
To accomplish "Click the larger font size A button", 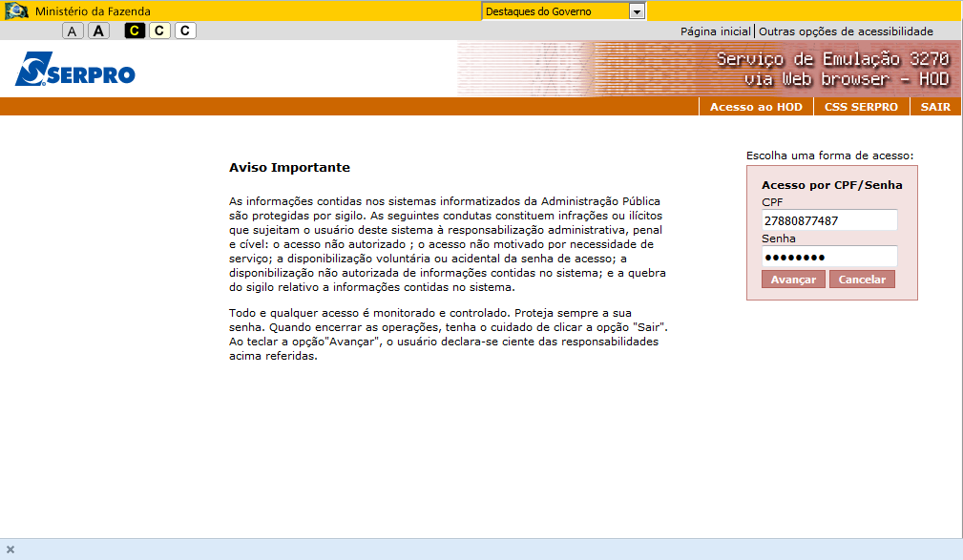I will (x=98, y=31).
